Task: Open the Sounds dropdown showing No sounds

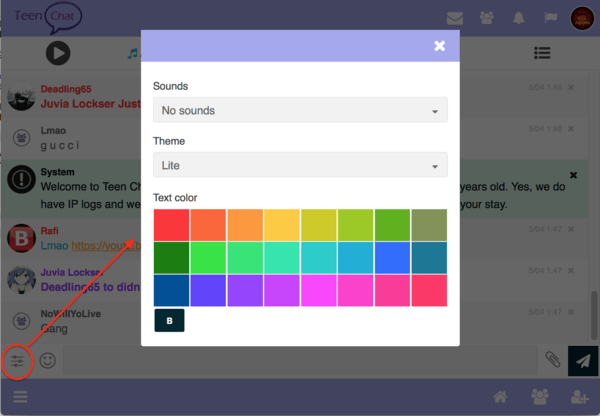Action: (300, 110)
